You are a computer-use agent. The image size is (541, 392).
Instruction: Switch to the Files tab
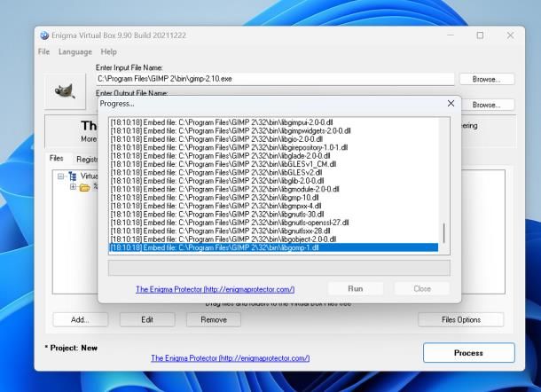click(x=56, y=159)
